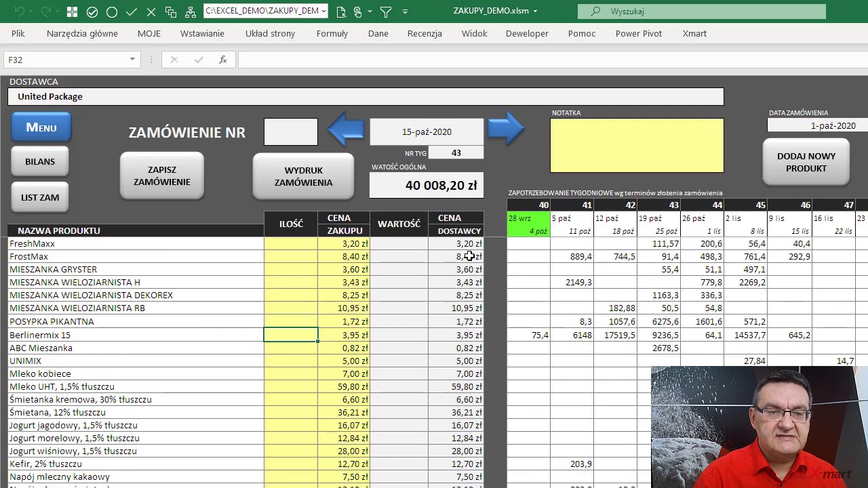The width and height of the screenshot is (868, 488).
Task: Open dropdown next to touch mode icon
Action: click(370, 12)
